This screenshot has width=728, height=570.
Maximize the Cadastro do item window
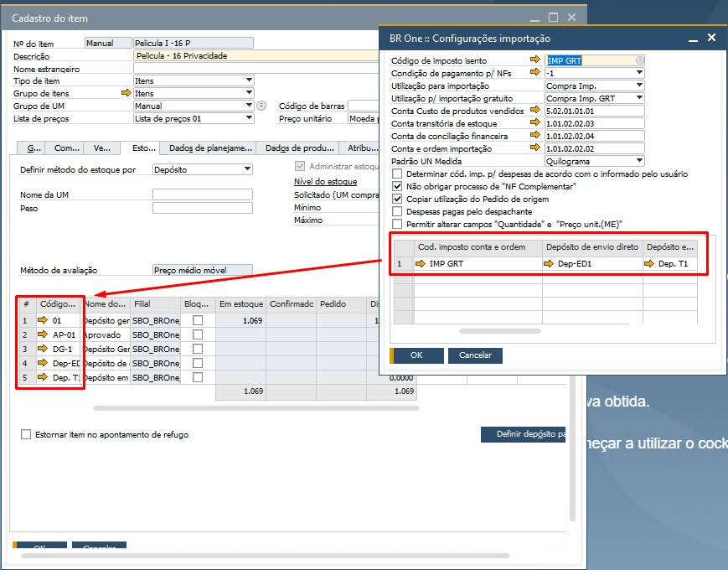coord(553,18)
